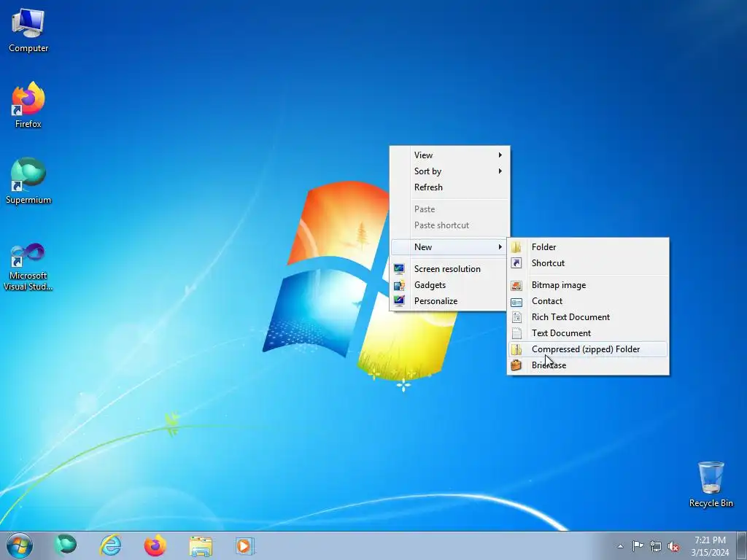Click the Folder icon in New submenu
Image resolution: width=747 pixels, height=560 pixels.
516,247
